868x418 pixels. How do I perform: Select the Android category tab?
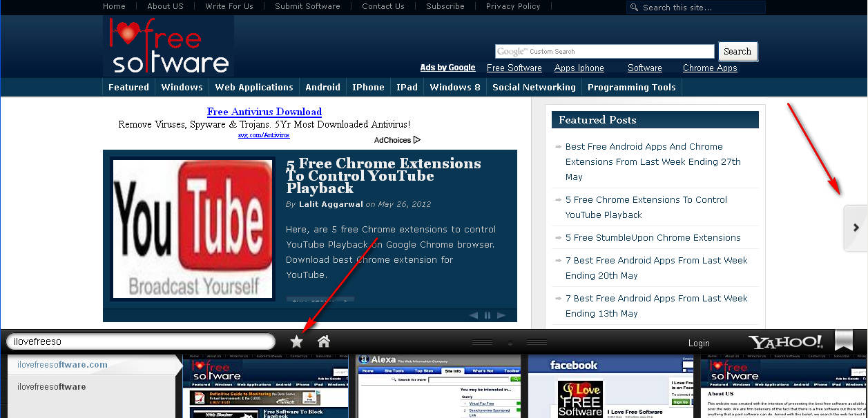[x=323, y=87]
